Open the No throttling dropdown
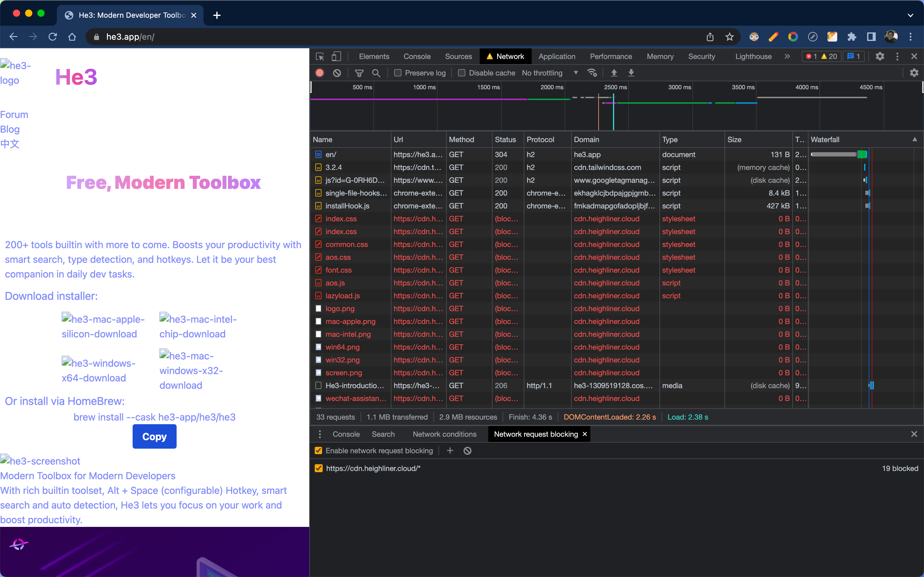This screenshot has height=577, width=924. 549,73
